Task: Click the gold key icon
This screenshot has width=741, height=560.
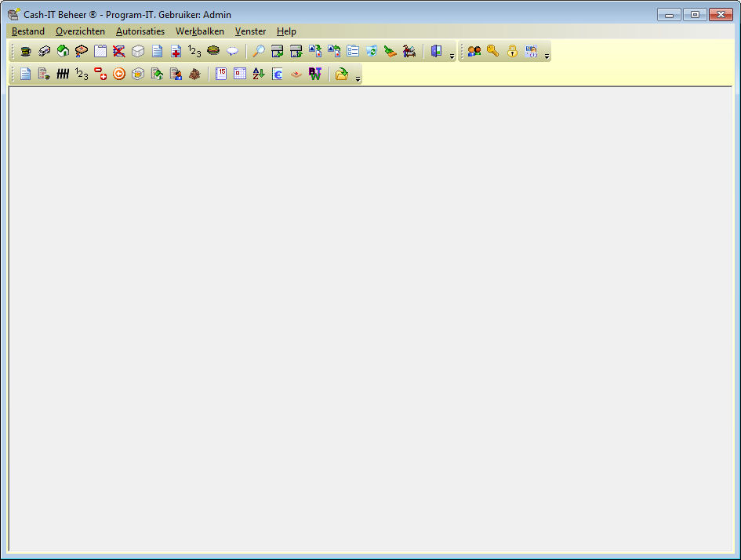Action: pyautogui.click(x=493, y=51)
